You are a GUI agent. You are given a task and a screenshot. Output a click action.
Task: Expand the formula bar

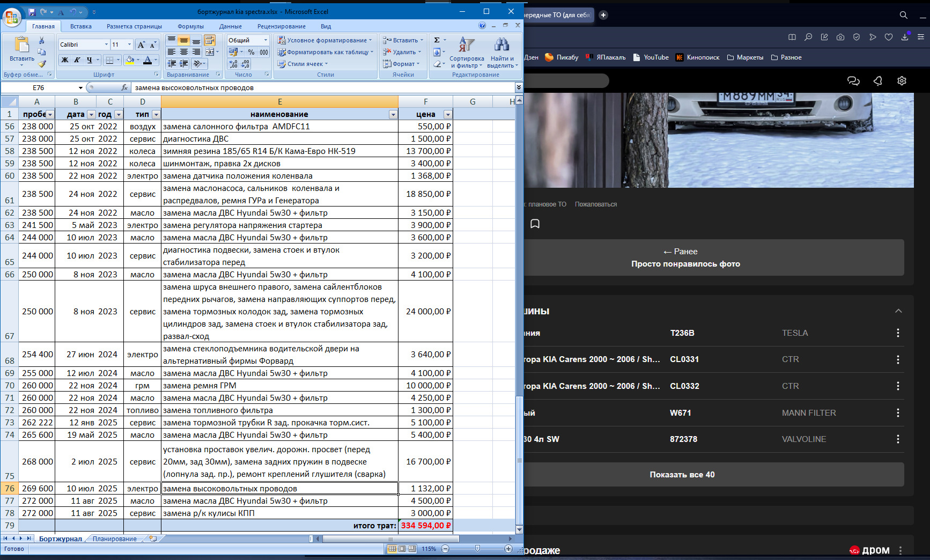[519, 87]
